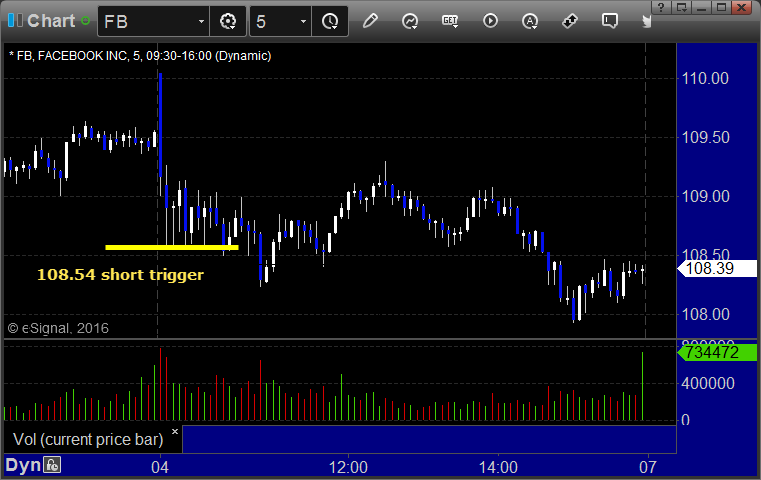The height and width of the screenshot is (480, 761).
Task: Click the 108.39 current price marker
Action: (717, 268)
